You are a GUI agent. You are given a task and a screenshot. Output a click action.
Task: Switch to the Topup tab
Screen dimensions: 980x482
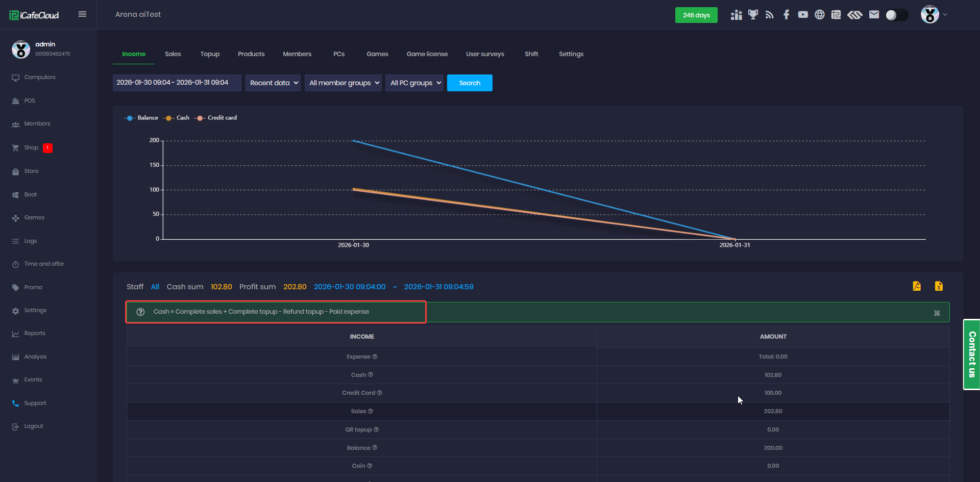click(210, 54)
